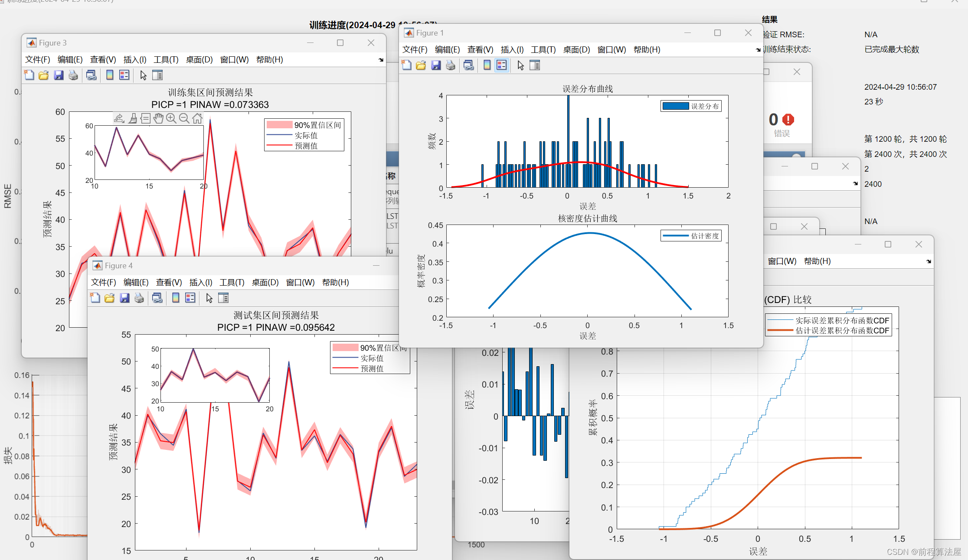The image size is (968, 560).
Task: Maximize the Figure 1 window
Action: click(x=717, y=33)
